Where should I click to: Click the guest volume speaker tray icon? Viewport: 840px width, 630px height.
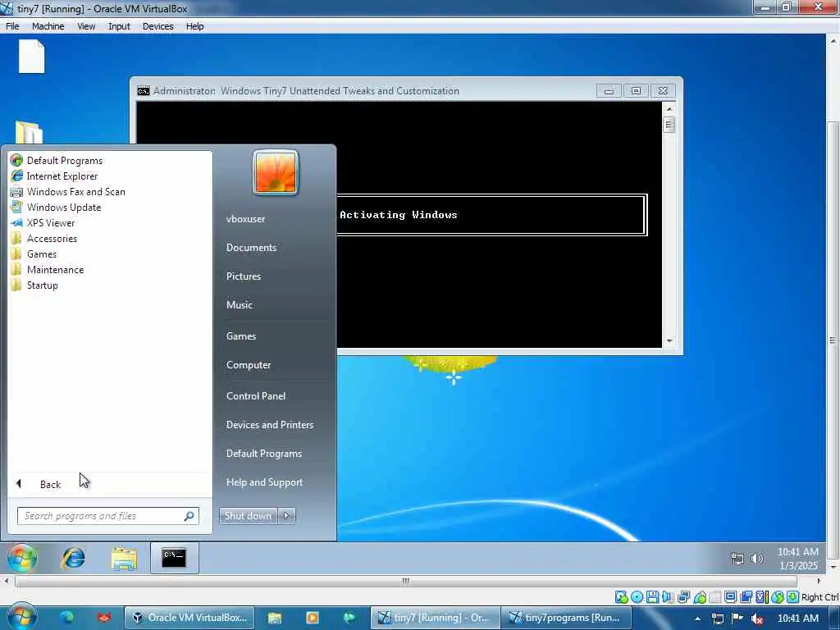756,559
